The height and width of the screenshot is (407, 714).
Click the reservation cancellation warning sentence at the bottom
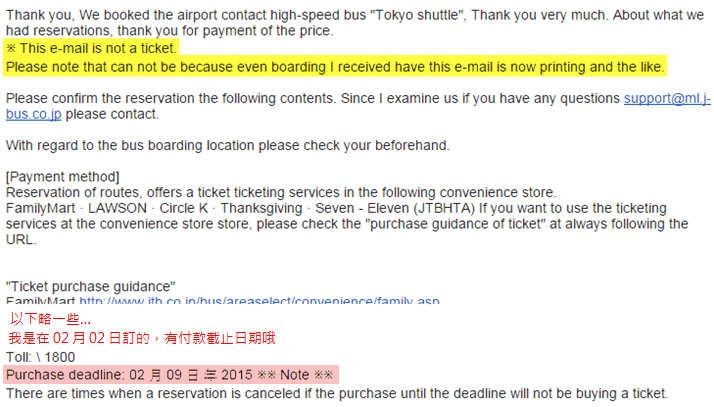pyautogui.click(x=337, y=393)
